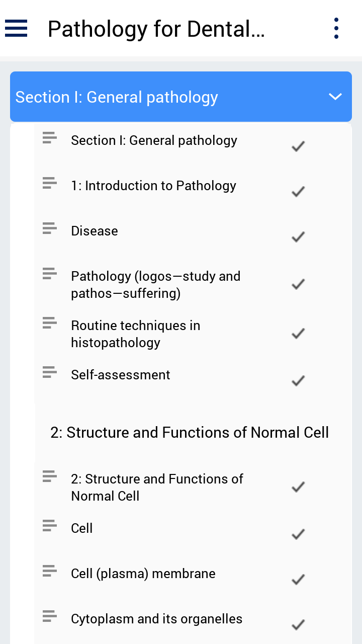Select the 2: Structure and Functions of Normal Cell heading
Viewport: 362px width, 644px height.
pyautogui.click(x=190, y=433)
